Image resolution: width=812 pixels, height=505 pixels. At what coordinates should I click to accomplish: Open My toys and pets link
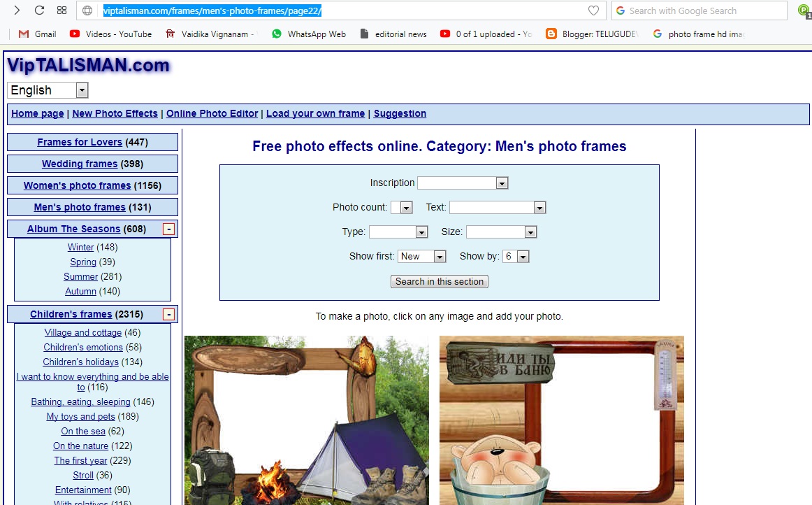(81, 416)
